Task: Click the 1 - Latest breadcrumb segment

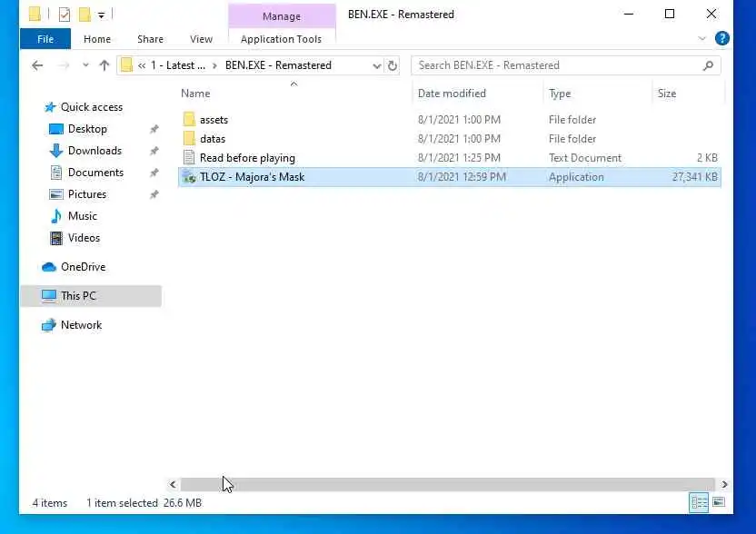Action: click(178, 65)
